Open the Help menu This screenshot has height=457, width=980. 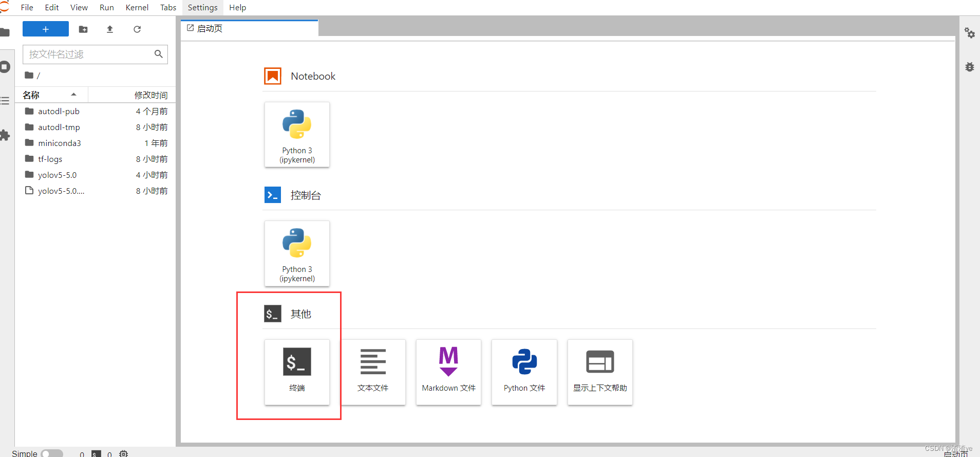tap(238, 7)
